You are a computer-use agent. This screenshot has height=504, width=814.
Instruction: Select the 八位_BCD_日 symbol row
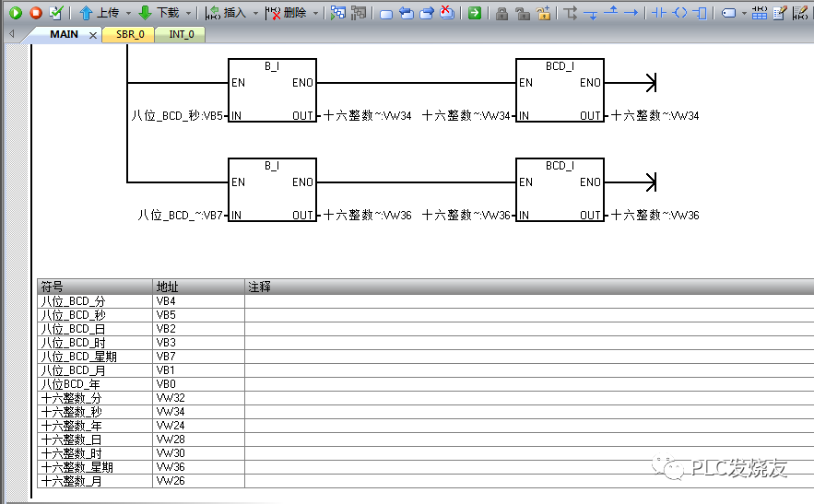pyautogui.click(x=426, y=329)
